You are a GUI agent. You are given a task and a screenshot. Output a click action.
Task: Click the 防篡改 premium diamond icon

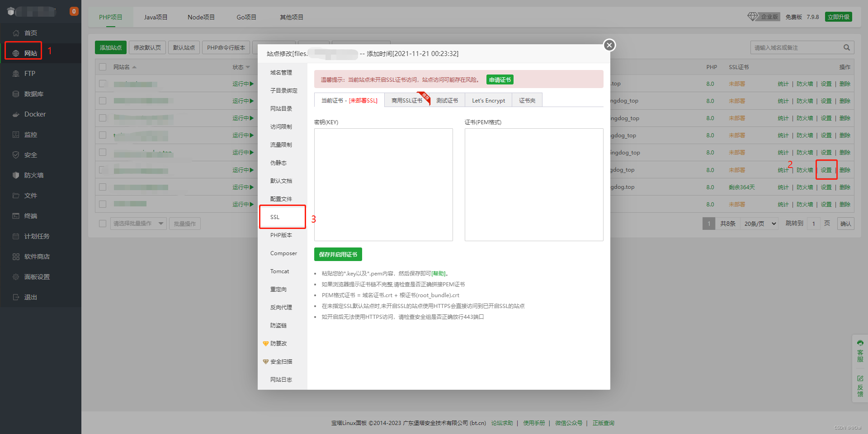266,344
